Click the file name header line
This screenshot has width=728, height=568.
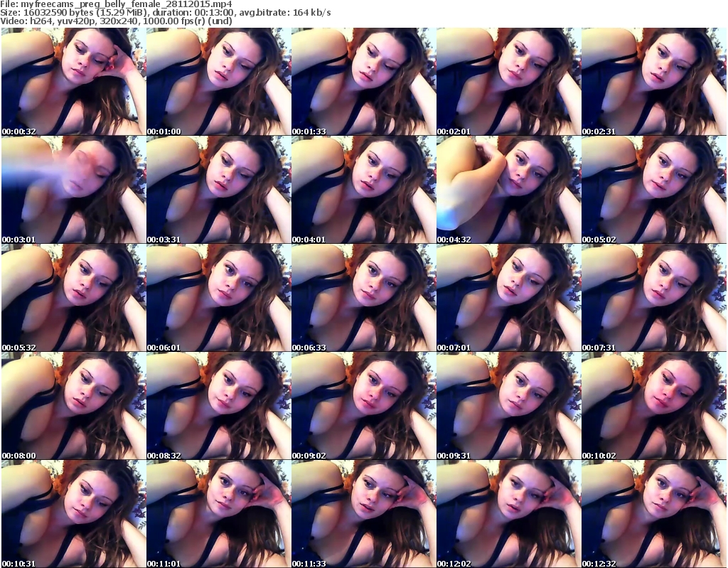116,4
